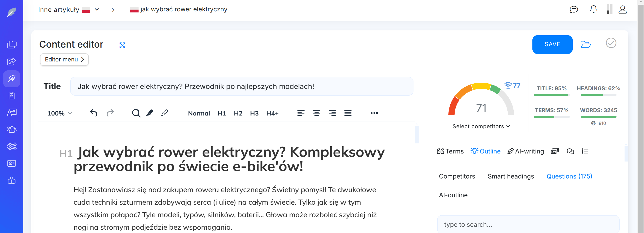Click the Title input field
This screenshot has height=233, width=644.
click(x=241, y=86)
